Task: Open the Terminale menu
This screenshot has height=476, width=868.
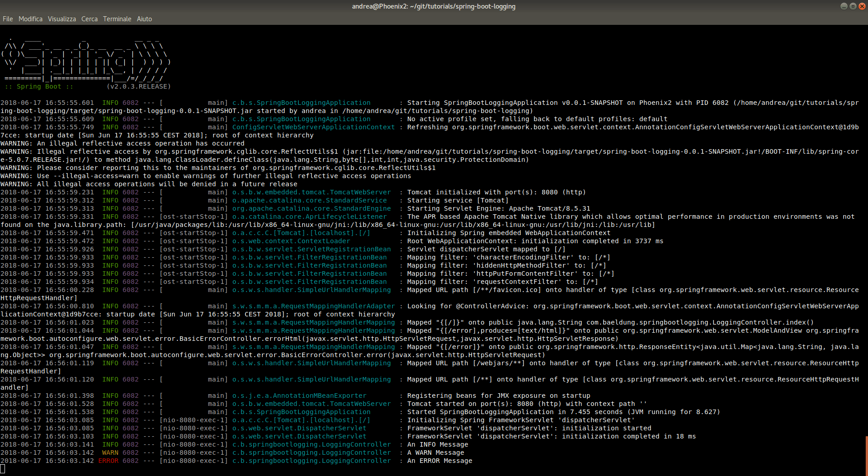Action: click(x=117, y=19)
